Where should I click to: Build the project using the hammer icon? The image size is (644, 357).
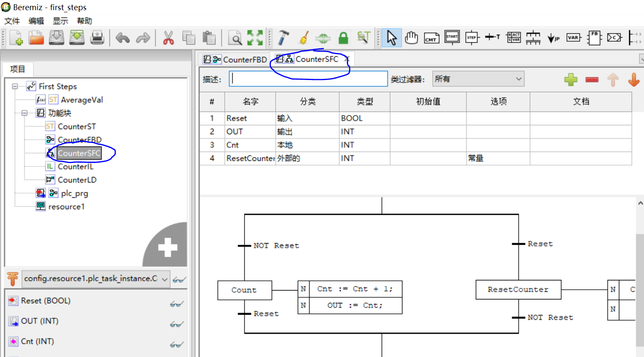[x=284, y=37]
